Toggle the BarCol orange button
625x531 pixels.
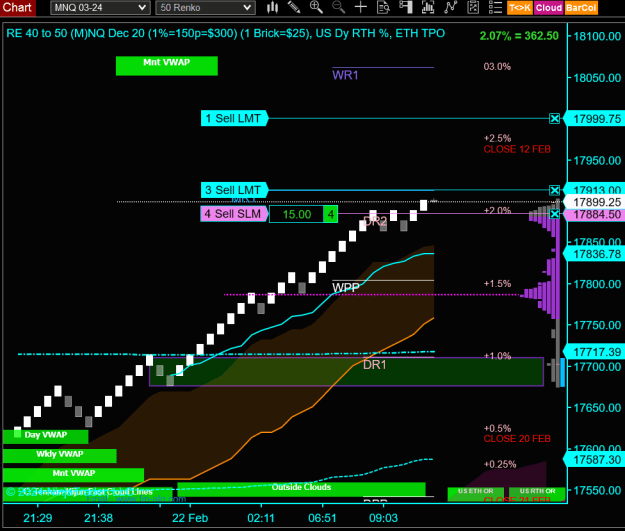click(581, 8)
